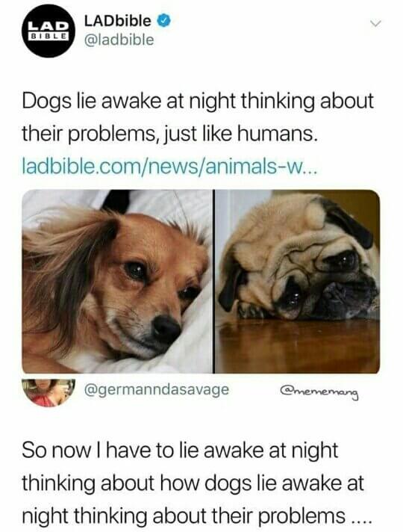The width and height of the screenshot is (403, 532).
Task: Open the pug lying on floor photo
Action: click(297, 281)
